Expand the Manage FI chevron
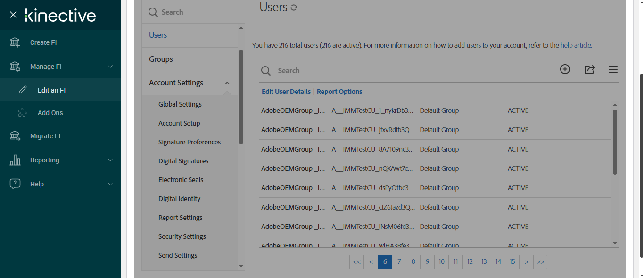The image size is (644, 278). (x=110, y=67)
